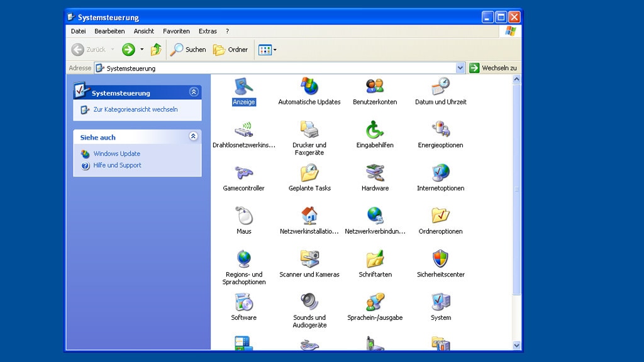
Task: Open Maus mouse settings
Action: coord(243,217)
